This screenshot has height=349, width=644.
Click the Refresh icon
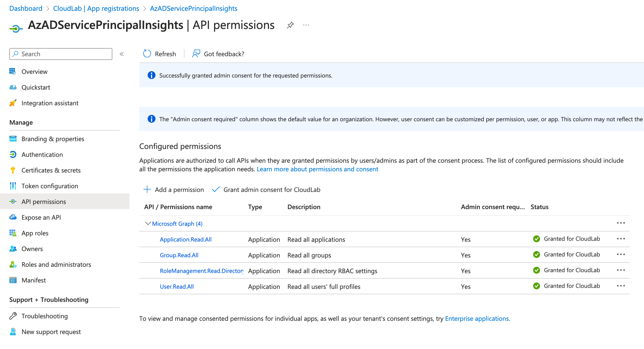click(147, 54)
